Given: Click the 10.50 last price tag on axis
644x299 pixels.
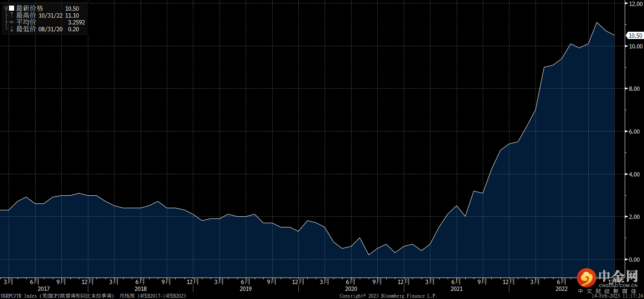Looking at the screenshot, I should [635, 36].
